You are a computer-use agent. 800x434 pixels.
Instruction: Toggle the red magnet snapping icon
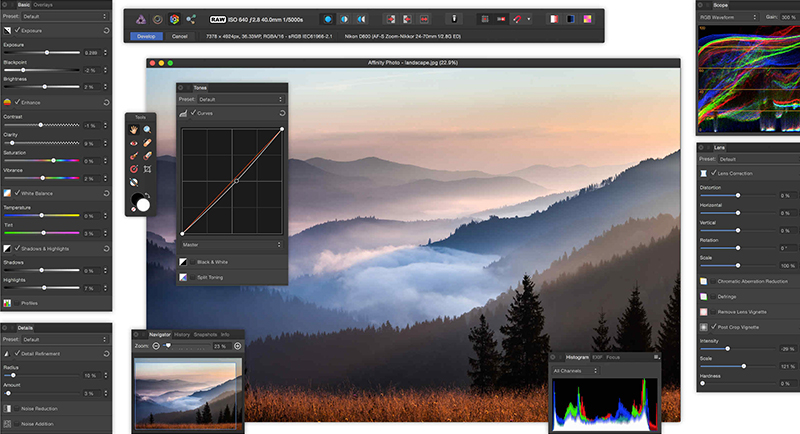pos(517,19)
